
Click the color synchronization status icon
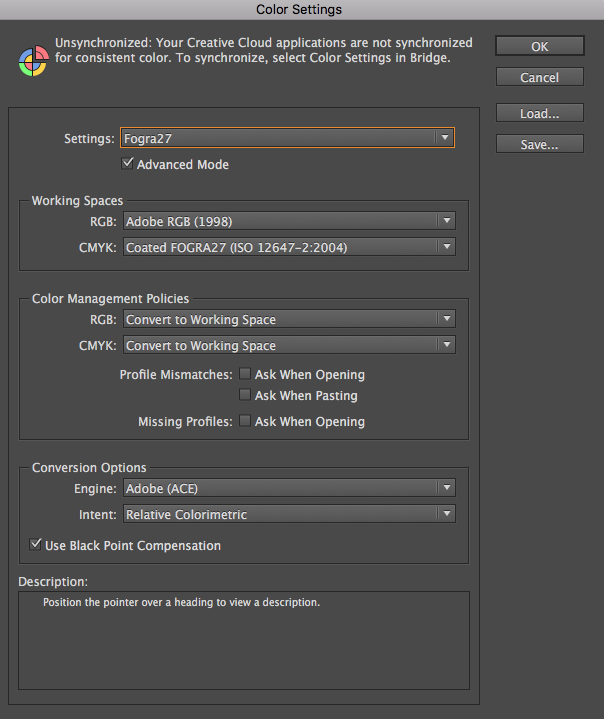[x=33, y=60]
